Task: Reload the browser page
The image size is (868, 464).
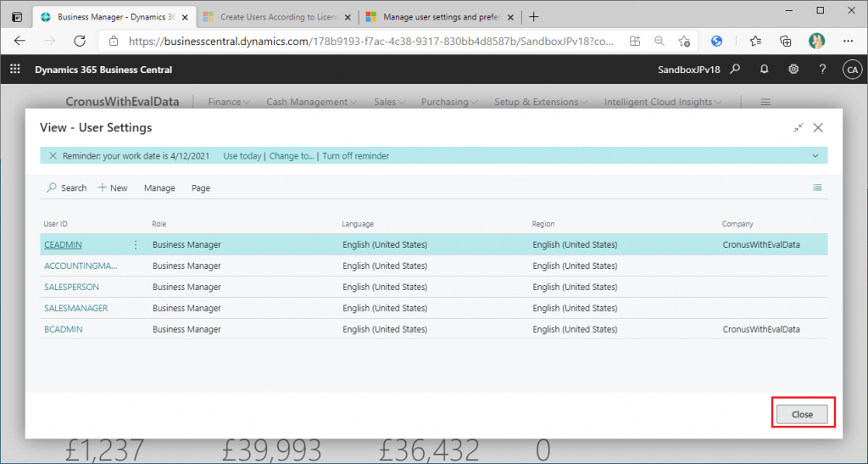Action: tap(80, 41)
